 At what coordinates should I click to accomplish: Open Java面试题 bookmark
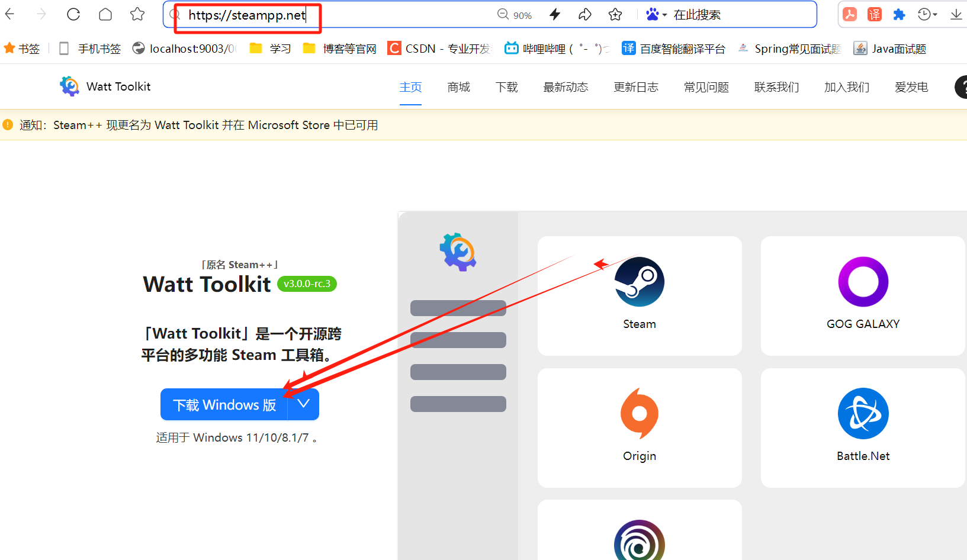890,49
